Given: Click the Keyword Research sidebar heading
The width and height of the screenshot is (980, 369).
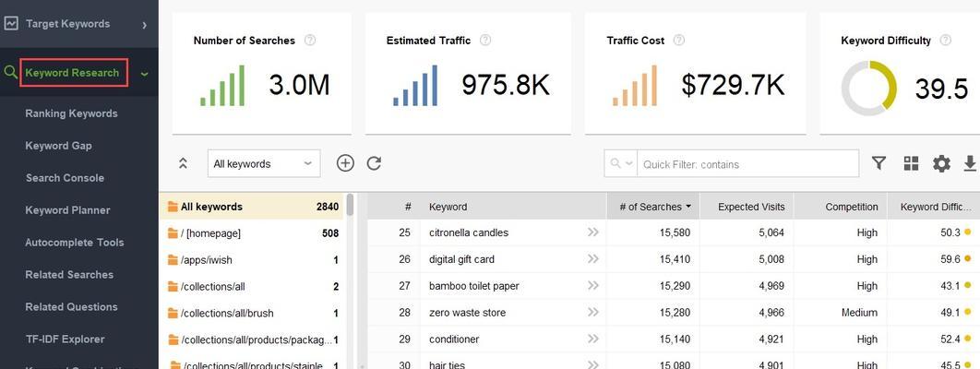Looking at the screenshot, I should pos(74,73).
